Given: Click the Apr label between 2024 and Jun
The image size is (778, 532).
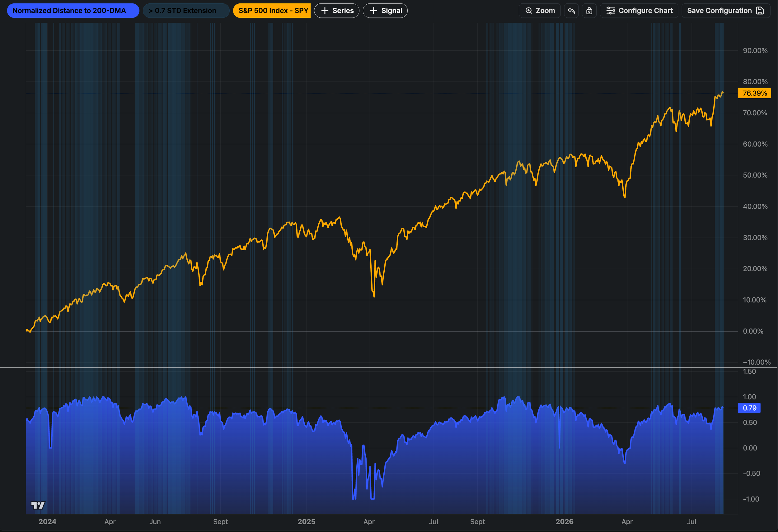Looking at the screenshot, I should pos(110,522).
